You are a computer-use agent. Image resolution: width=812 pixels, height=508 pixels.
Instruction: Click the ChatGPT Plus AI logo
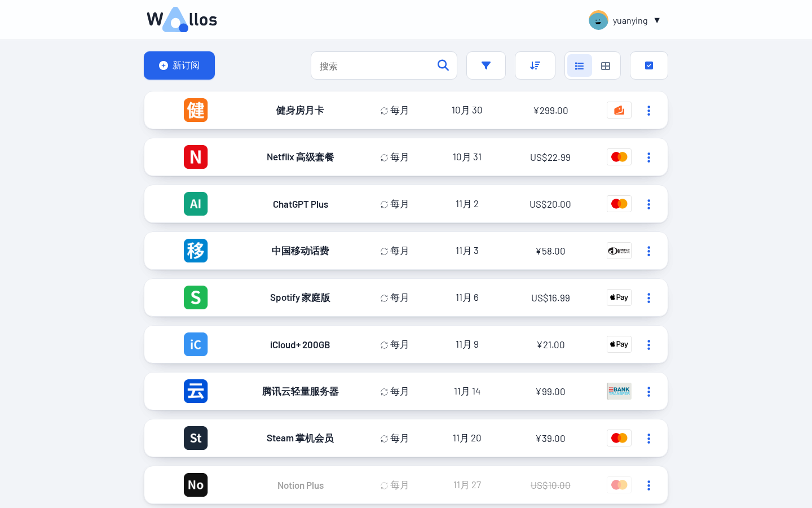196,204
